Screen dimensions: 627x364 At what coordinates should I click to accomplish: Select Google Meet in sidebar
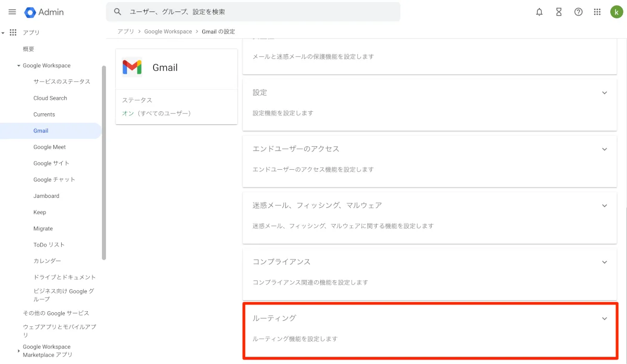click(x=50, y=147)
